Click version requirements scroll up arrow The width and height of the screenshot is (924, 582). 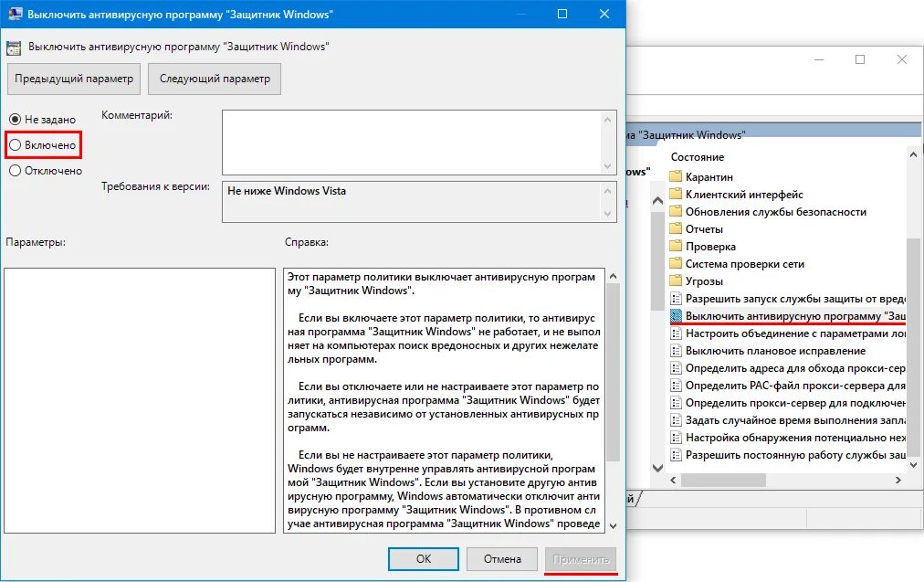point(607,191)
